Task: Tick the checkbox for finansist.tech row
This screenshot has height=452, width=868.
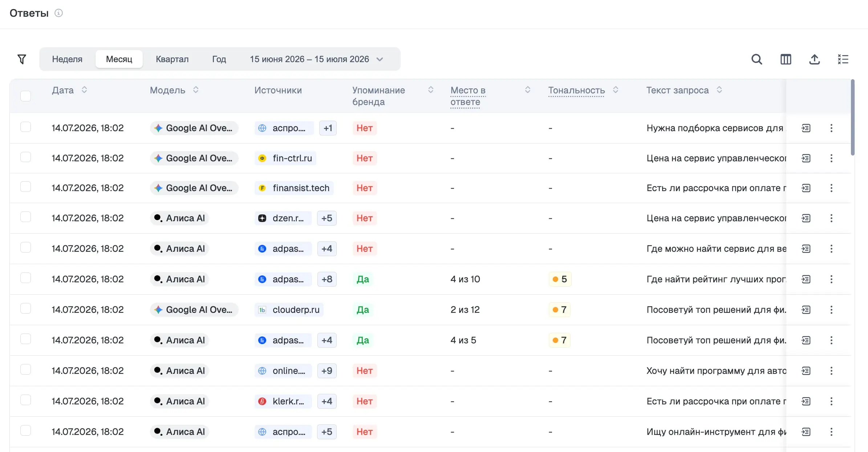Action: [25, 187]
